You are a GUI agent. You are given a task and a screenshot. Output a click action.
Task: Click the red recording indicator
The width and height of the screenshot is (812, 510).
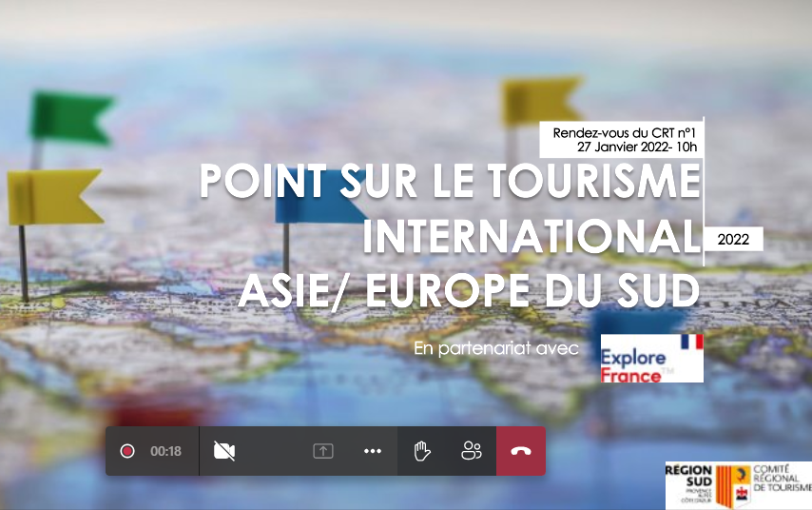127,451
